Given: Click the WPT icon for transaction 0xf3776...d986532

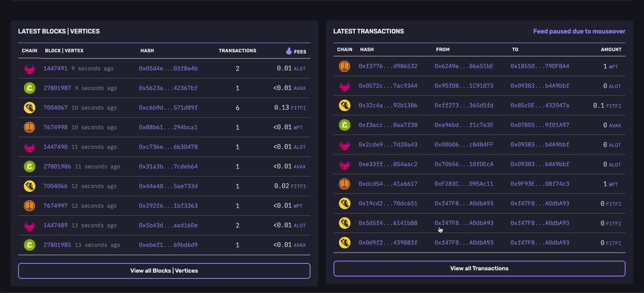Looking at the screenshot, I should tap(345, 67).
